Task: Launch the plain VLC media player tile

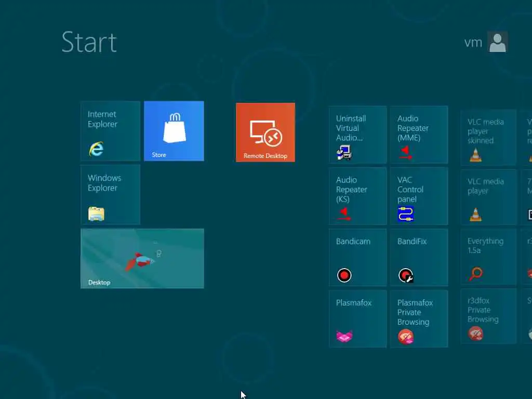Action: (488, 197)
